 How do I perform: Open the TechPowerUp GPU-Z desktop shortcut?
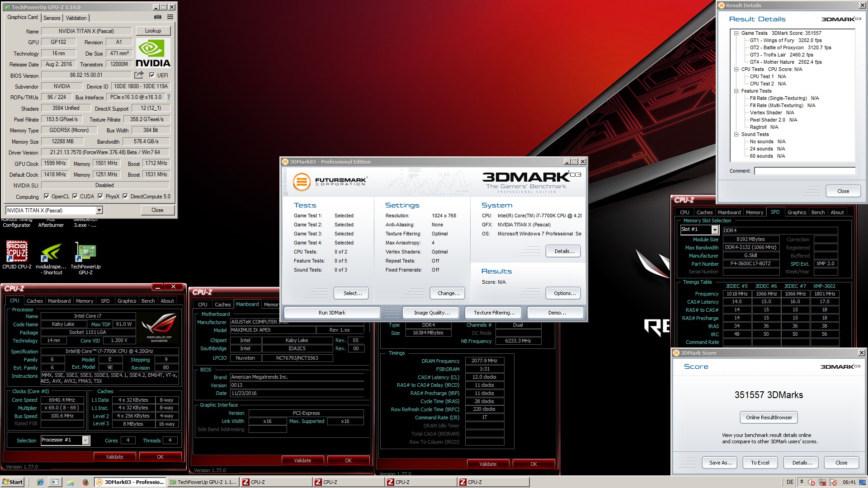(85, 258)
